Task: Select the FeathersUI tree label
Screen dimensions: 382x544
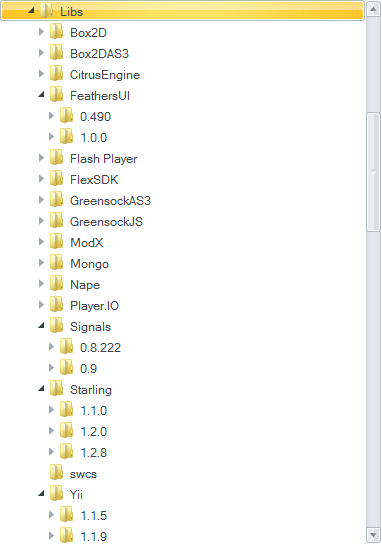Action: tap(100, 96)
